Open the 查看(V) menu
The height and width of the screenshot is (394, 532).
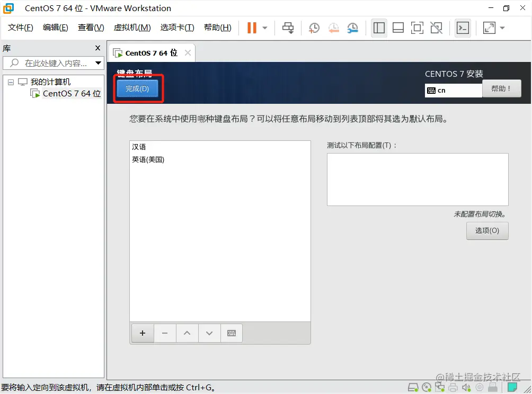click(91, 28)
